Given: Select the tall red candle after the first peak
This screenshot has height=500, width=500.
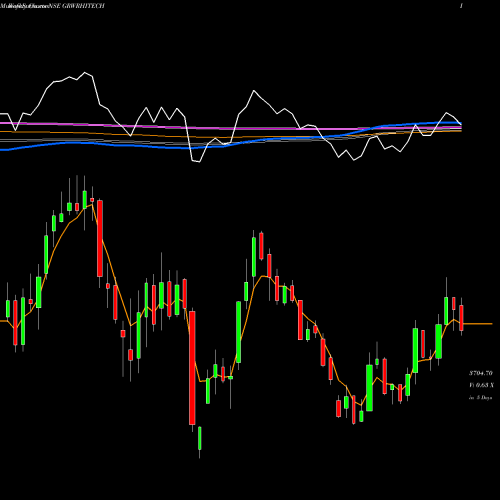Looking at the screenshot, I should (100, 238).
